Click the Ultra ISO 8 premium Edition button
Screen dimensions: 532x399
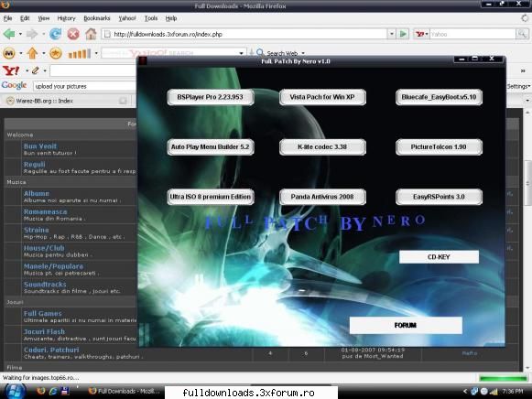tap(211, 197)
